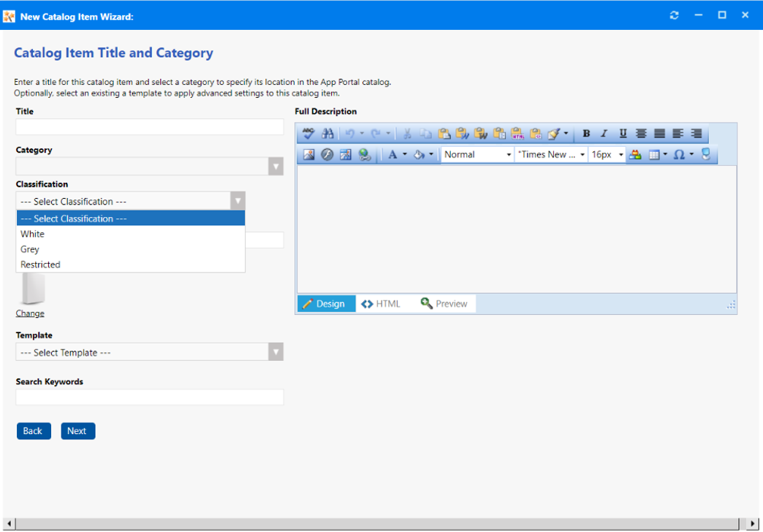Click the Format Stripper brush icon

pos(554,134)
